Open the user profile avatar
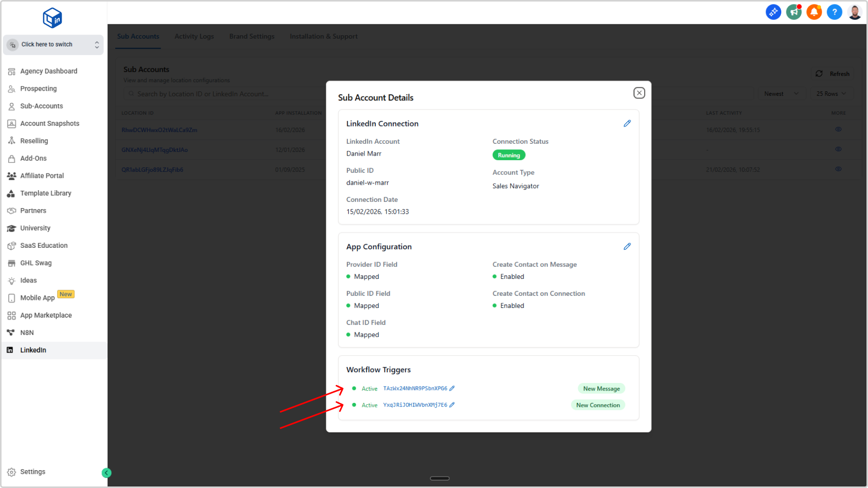868x488 pixels. tap(855, 12)
